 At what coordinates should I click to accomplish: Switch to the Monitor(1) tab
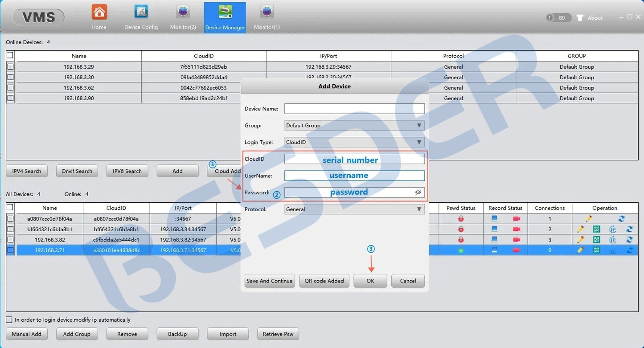[267, 17]
